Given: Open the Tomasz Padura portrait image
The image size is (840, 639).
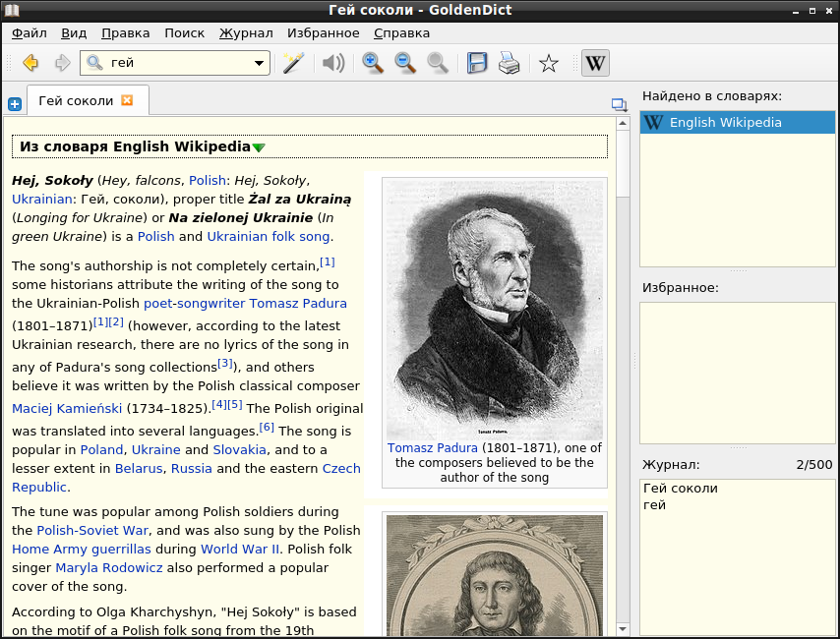Looking at the screenshot, I should 495,310.
